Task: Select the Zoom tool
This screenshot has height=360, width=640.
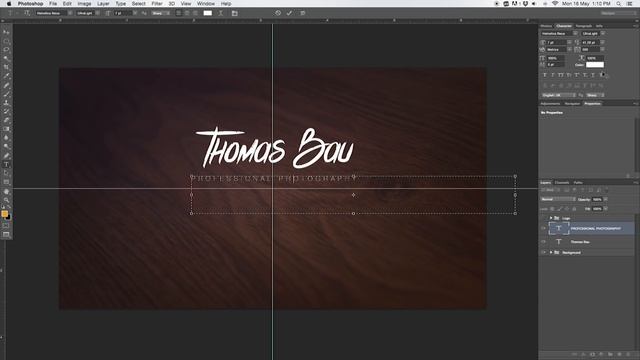Action: coord(6,200)
